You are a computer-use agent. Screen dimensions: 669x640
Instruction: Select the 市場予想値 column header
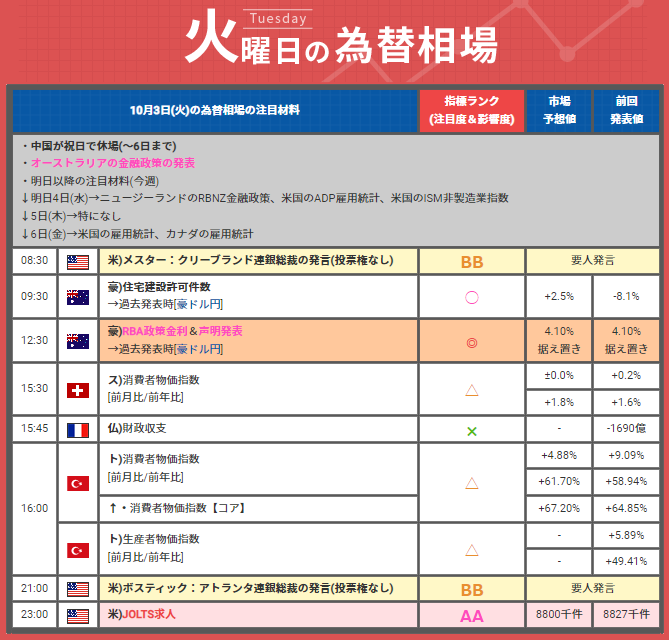click(559, 111)
